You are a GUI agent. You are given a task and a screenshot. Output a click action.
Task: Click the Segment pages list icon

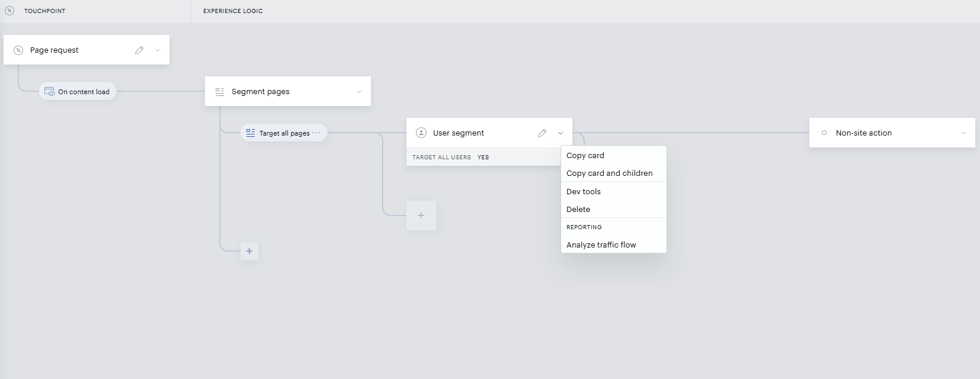pos(220,92)
